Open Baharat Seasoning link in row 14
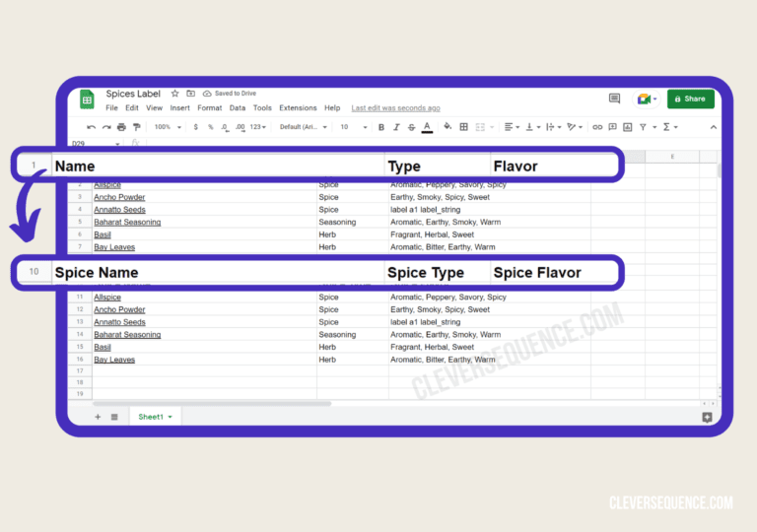The height and width of the screenshot is (532, 757). click(127, 335)
